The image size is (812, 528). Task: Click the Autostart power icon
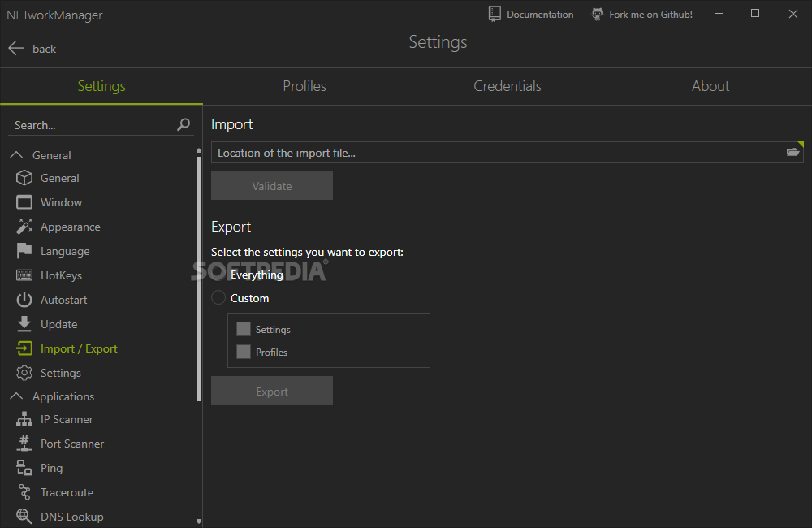click(x=24, y=300)
